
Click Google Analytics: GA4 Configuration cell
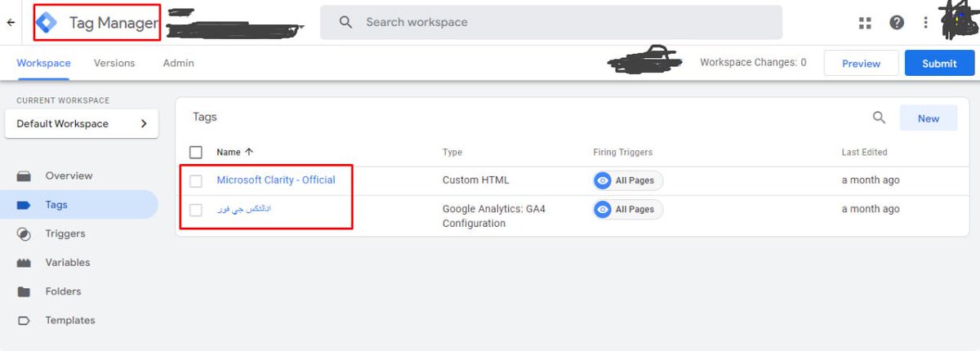[493, 216]
